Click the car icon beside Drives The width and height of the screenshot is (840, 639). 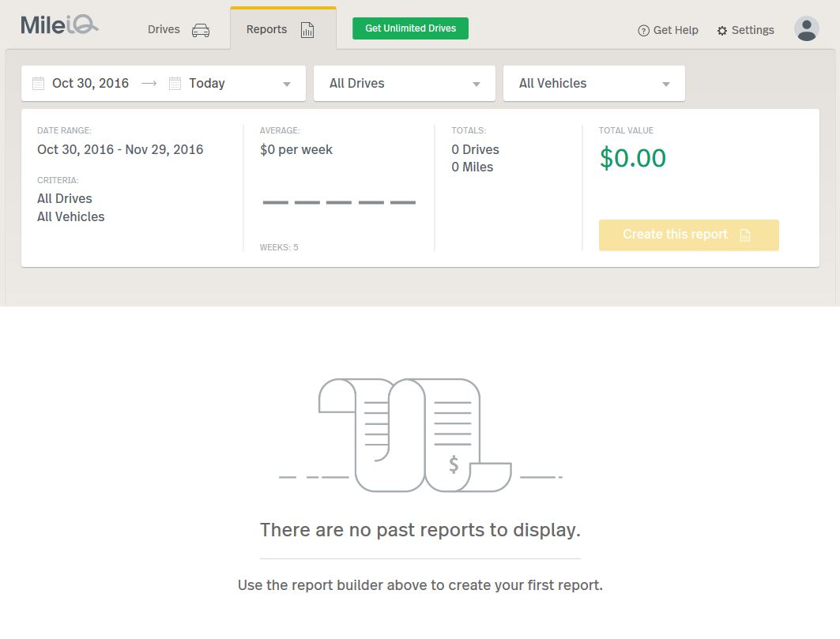pyautogui.click(x=201, y=30)
